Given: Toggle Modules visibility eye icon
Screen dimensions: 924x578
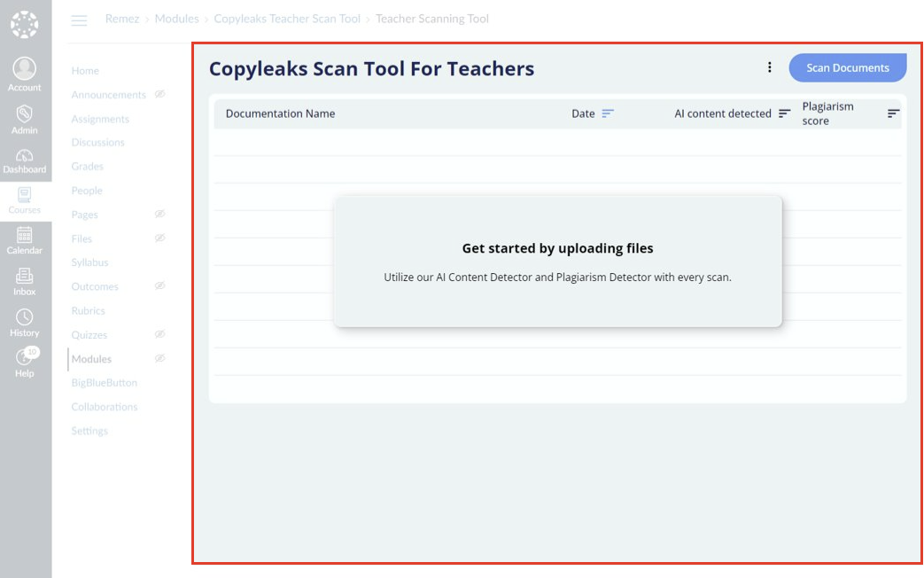Looking at the screenshot, I should click(x=159, y=359).
